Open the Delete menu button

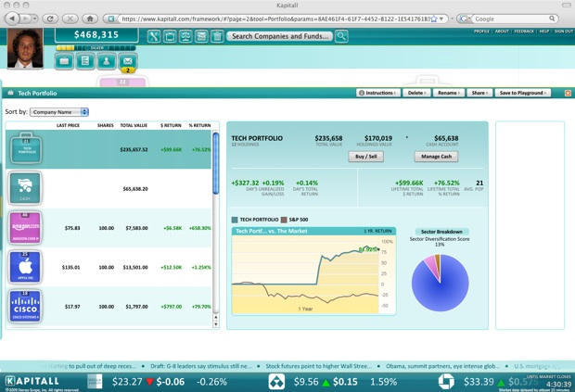(416, 93)
